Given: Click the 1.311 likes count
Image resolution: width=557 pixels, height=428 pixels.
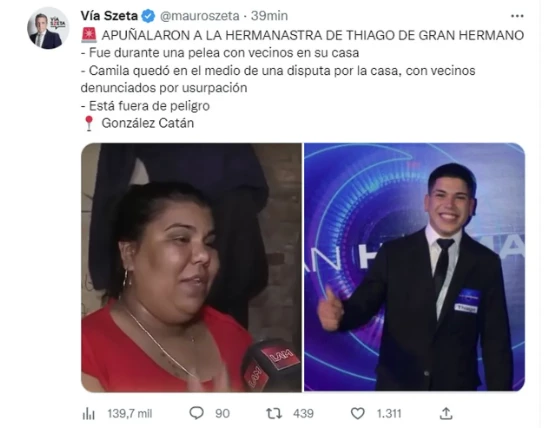Looking at the screenshot, I should click(x=389, y=414).
